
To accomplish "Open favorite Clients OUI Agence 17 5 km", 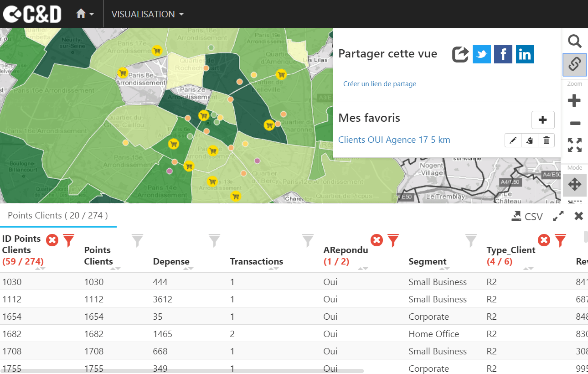I will [394, 140].
